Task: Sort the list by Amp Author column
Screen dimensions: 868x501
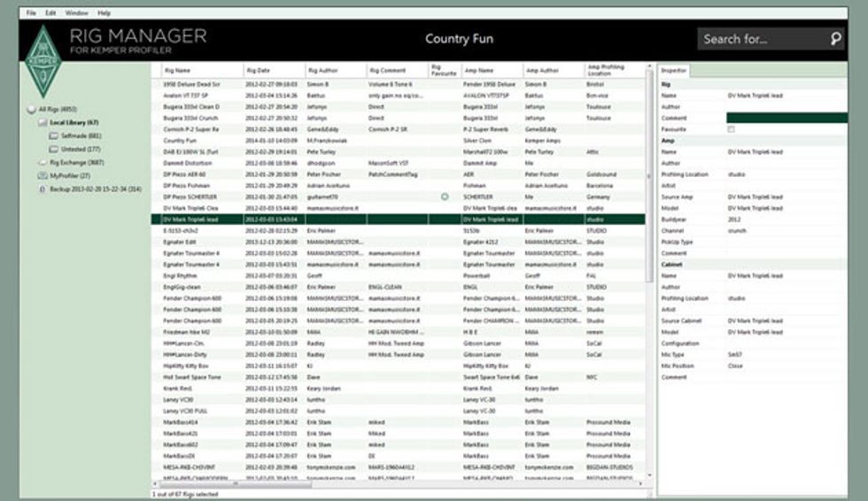Action: 553,70
